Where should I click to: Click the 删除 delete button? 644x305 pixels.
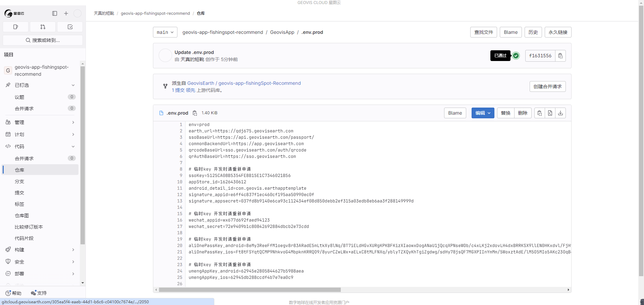click(x=523, y=113)
